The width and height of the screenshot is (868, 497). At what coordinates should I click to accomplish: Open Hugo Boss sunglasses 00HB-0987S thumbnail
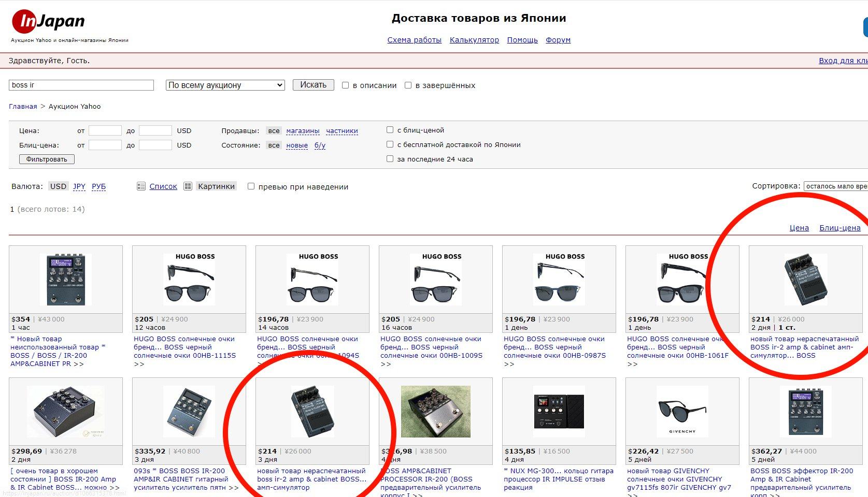point(559,280)
